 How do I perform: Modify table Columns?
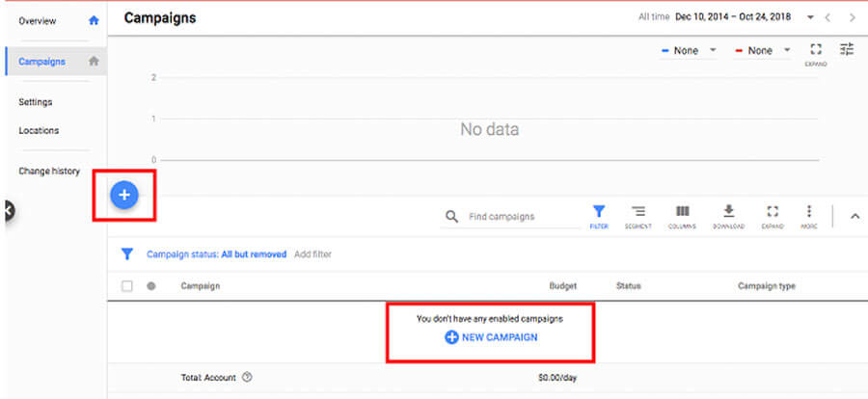[682, 216]
